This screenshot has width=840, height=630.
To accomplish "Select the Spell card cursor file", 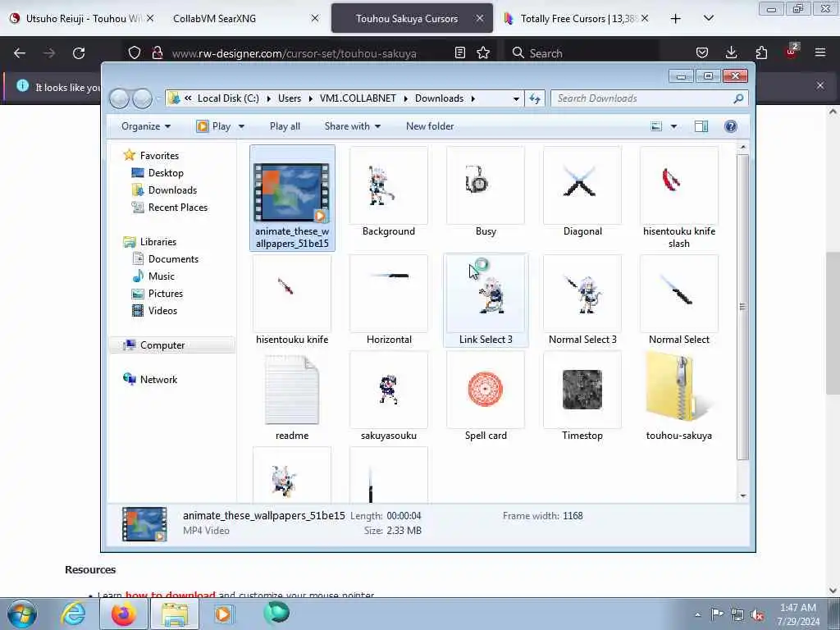I will coord(486,396).
